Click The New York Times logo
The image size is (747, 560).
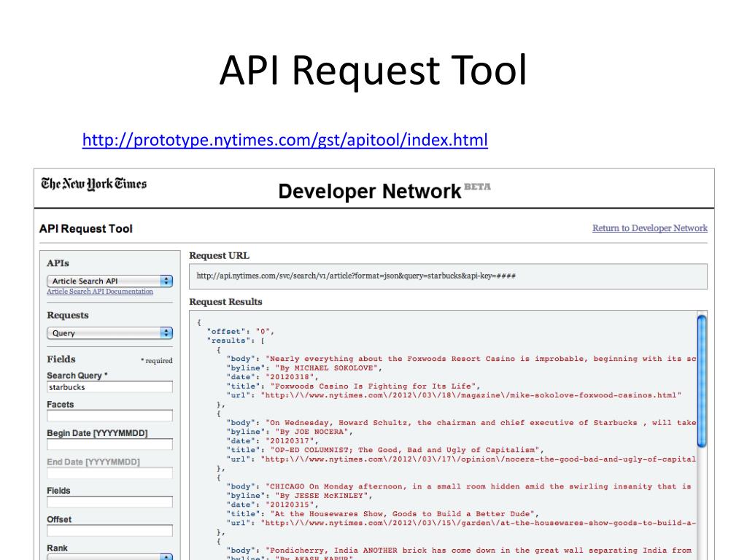click(94, 184)
